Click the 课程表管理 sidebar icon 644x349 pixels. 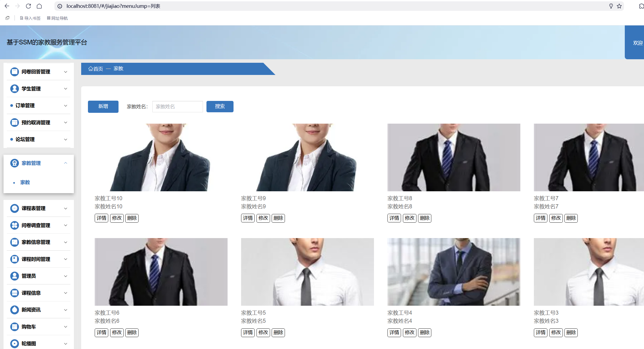point(14,208)
